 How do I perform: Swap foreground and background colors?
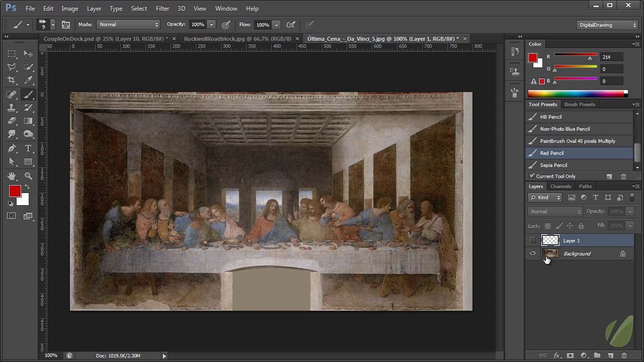(x=27, y=187)
